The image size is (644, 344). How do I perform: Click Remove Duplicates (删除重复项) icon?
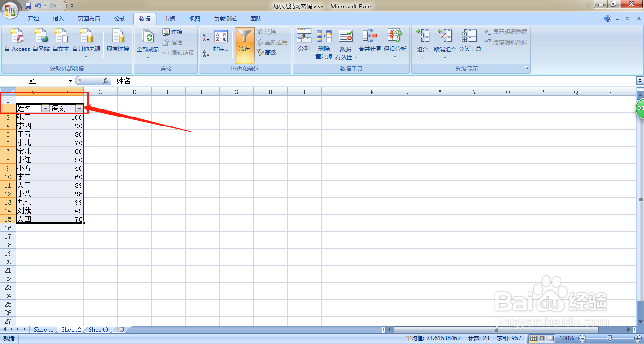click(x=324, y=44)
